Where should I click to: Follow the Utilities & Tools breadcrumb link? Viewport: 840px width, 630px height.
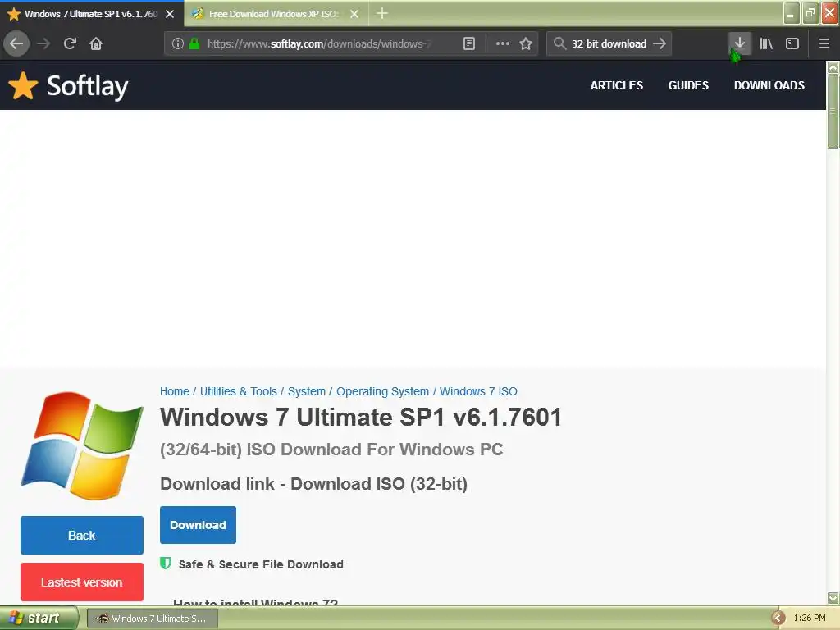point(239,391)
